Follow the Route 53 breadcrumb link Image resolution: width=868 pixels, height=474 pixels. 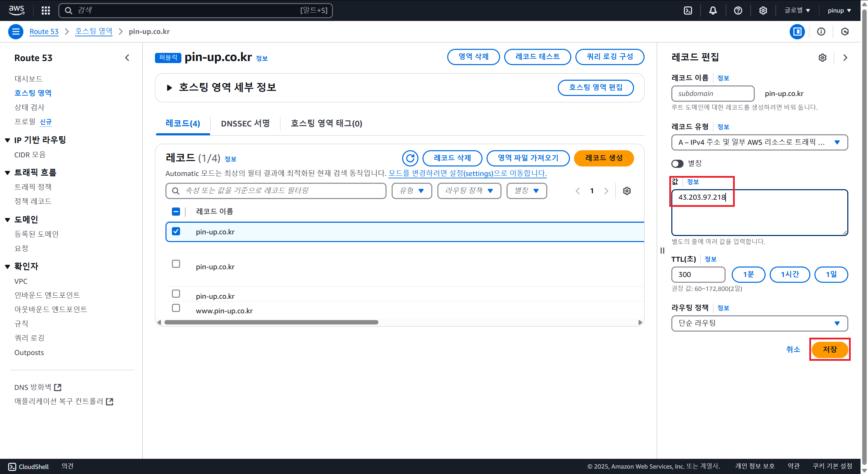click(x=44, y=32)
